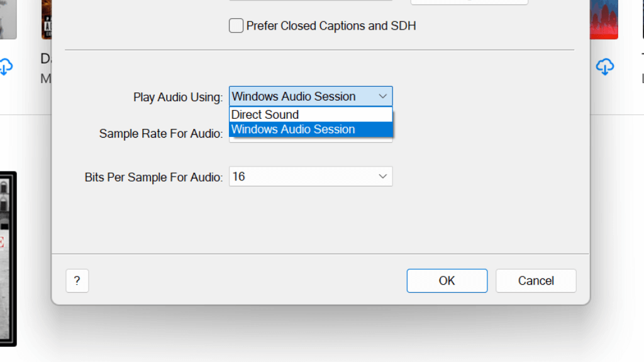
Task: Click the selected 'Windows Audio Session' combo box text
Action: pyautogui.click(x=294, y=96)
